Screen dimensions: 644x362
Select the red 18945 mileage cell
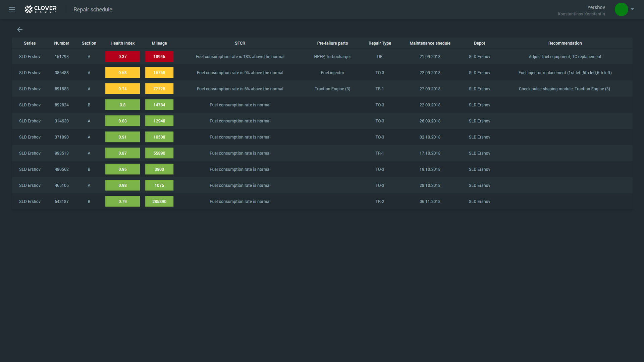pyautogui.click(x=159, y=56)
